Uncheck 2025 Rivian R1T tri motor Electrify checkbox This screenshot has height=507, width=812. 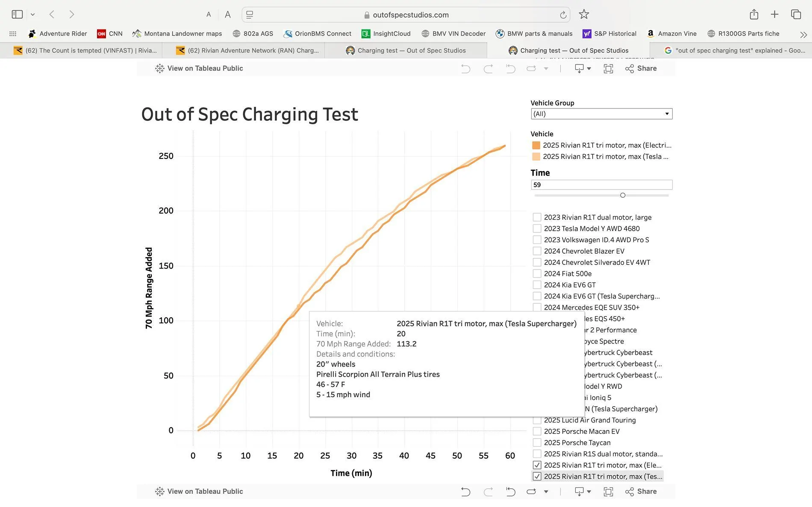pyautogui.click(x=537, y=465)
